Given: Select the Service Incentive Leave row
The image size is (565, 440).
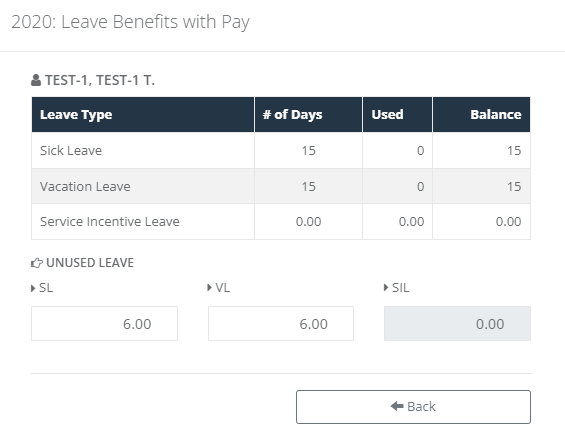Looking at the screenshot, I should (x=281, y=222).
